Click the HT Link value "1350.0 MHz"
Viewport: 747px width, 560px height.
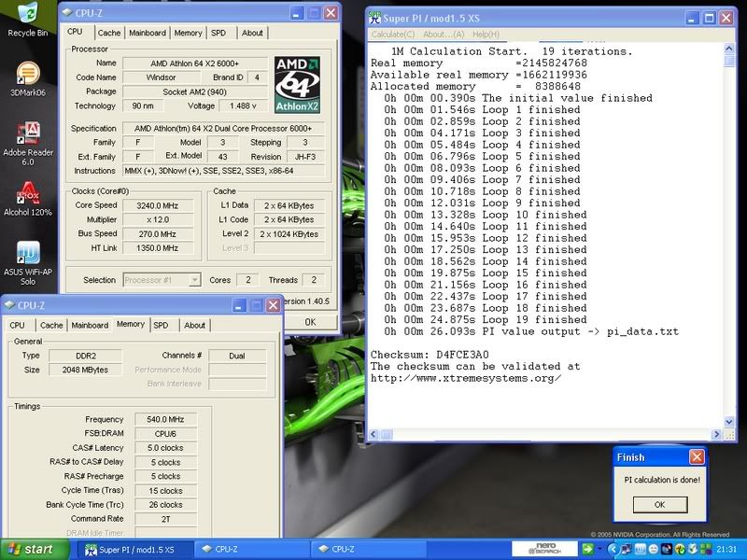click(x=158, y=248)
